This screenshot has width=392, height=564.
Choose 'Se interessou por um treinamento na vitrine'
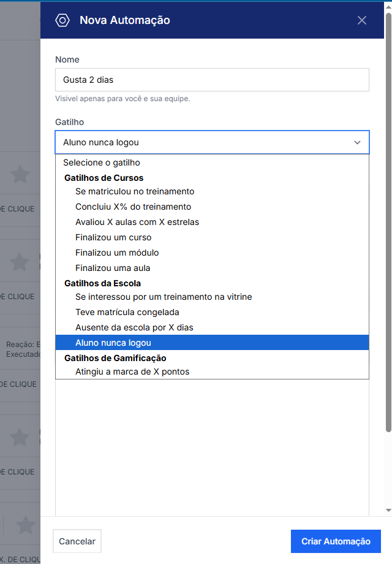click(x=164, y=297)
